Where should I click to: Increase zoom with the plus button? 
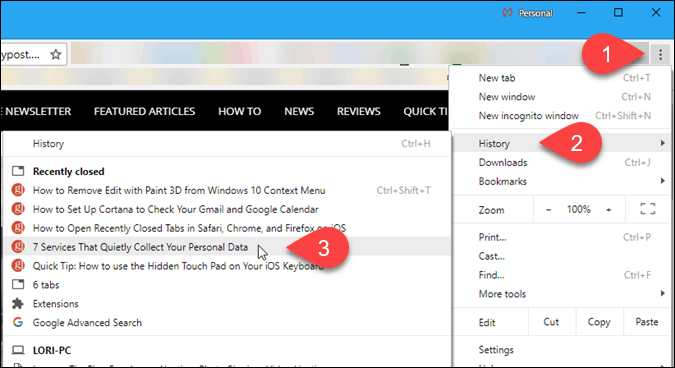point(609,210)
